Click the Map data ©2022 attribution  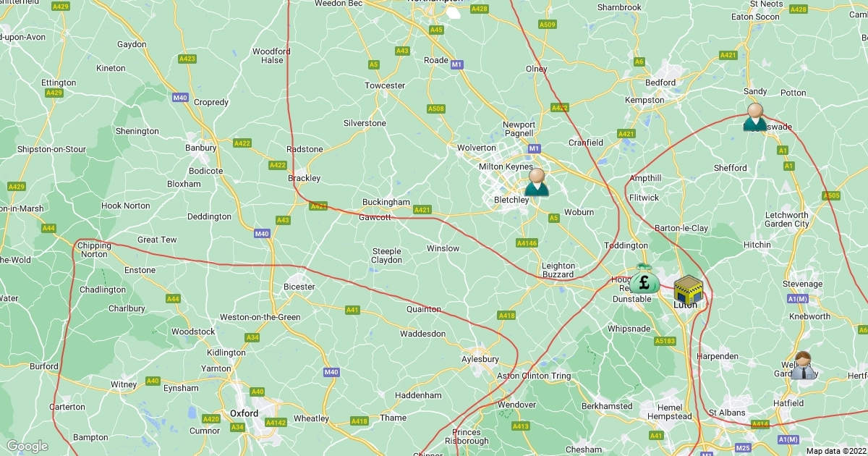[x=836, y=451]
